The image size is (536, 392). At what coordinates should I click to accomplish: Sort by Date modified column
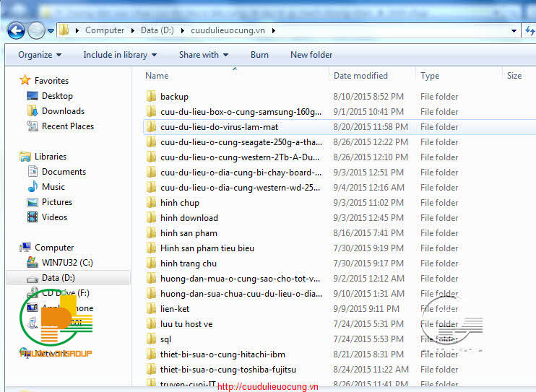click(360, 76)
